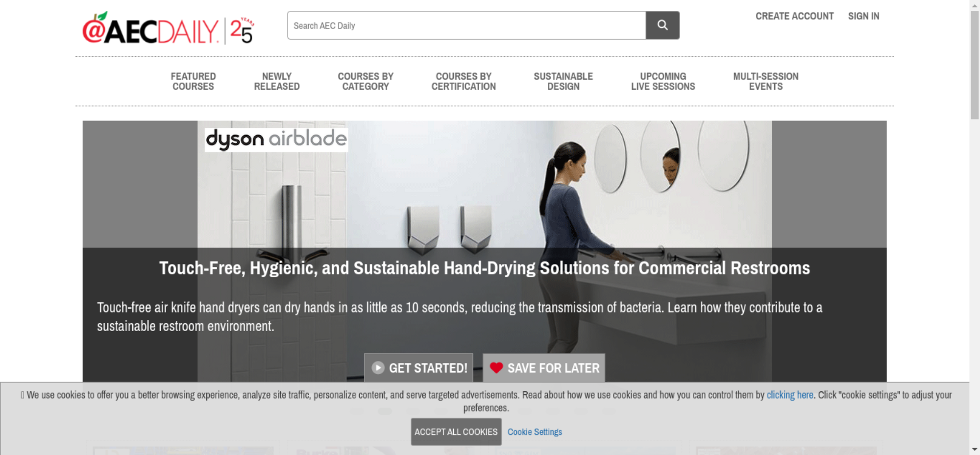Open the Featured Courses menu

coord(193,81)
